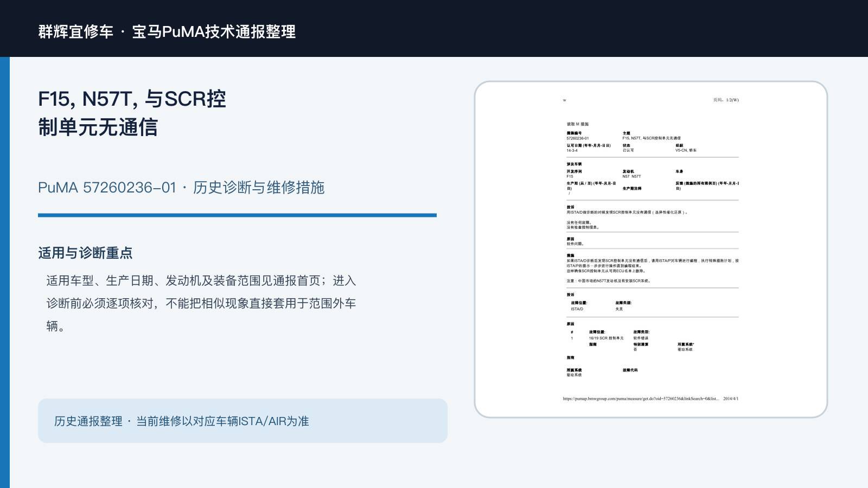The image size is (868, 488).
Task: Click the subtitle PuMA 57260236-01 · 历史诊断与维修措施
Action: 181,188
